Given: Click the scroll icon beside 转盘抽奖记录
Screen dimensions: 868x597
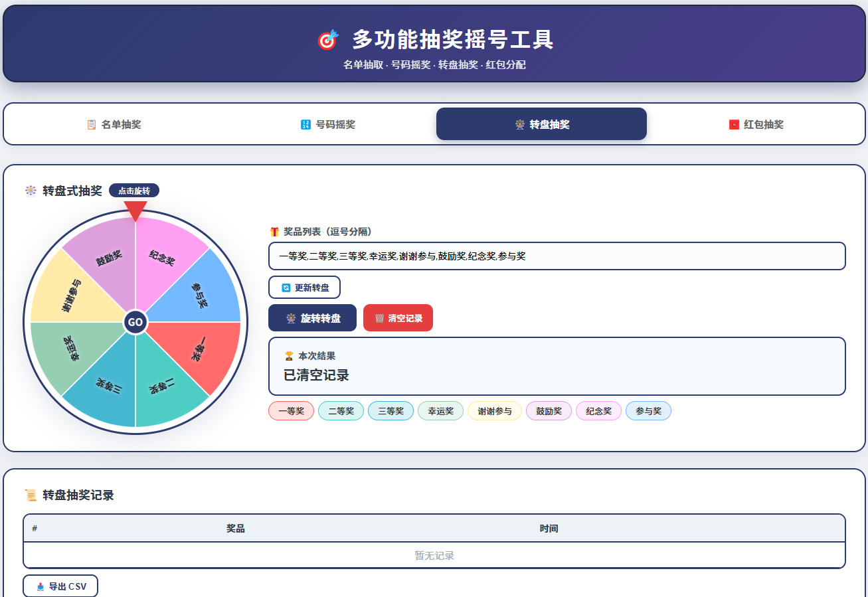Looking at the screenshot, I should (x=31, y=495).
